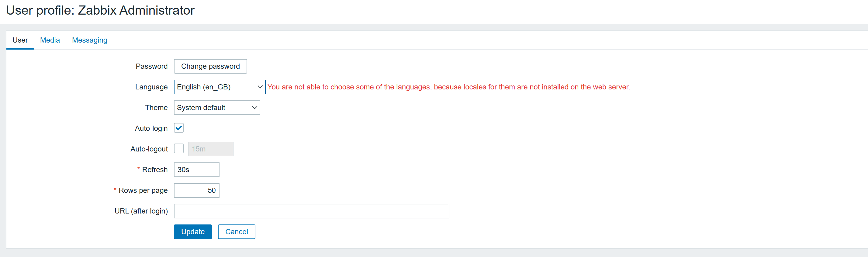Screen dimensions: 868x257
Task: Click the Auto-logout label text
Action: click(149, 149)
